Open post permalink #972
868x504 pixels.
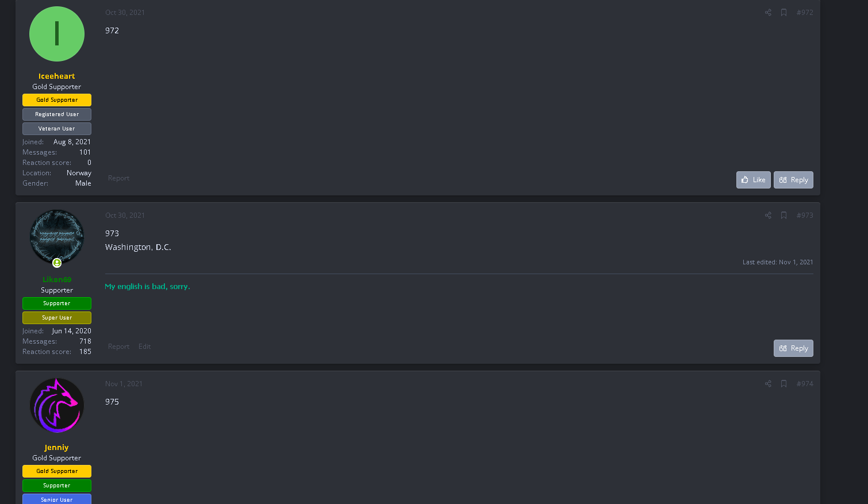(x=805, y=13)
